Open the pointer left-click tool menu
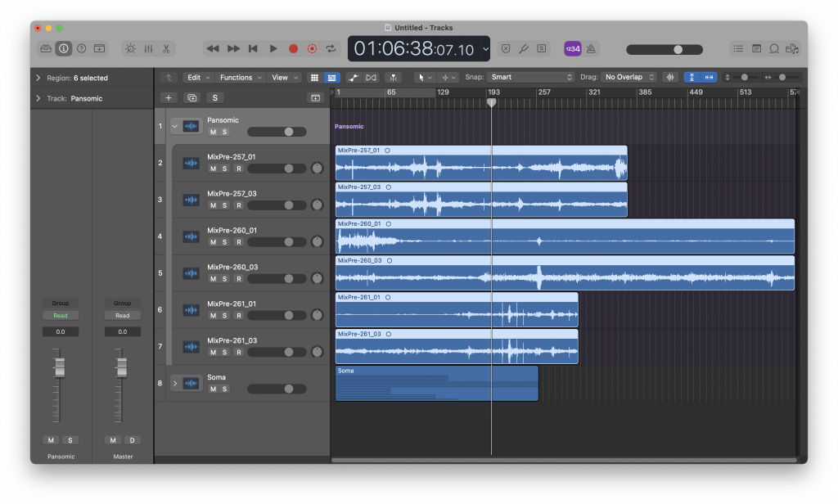 tap(425, 78)
